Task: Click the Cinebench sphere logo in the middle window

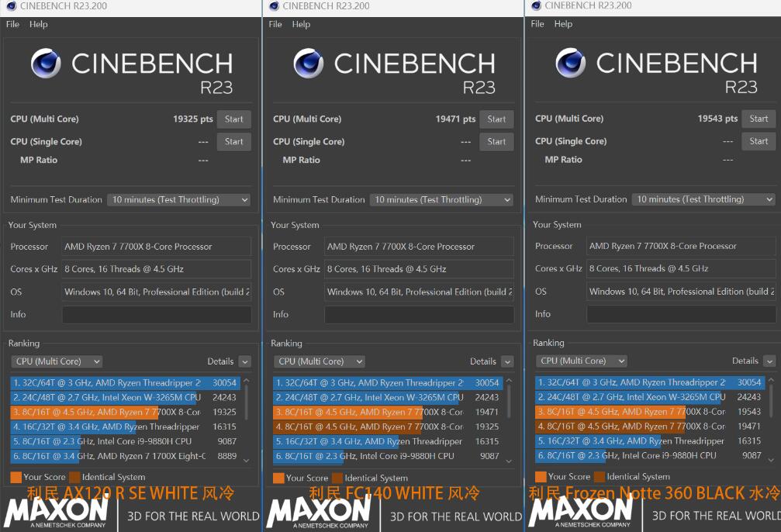Action: (309, 64)
